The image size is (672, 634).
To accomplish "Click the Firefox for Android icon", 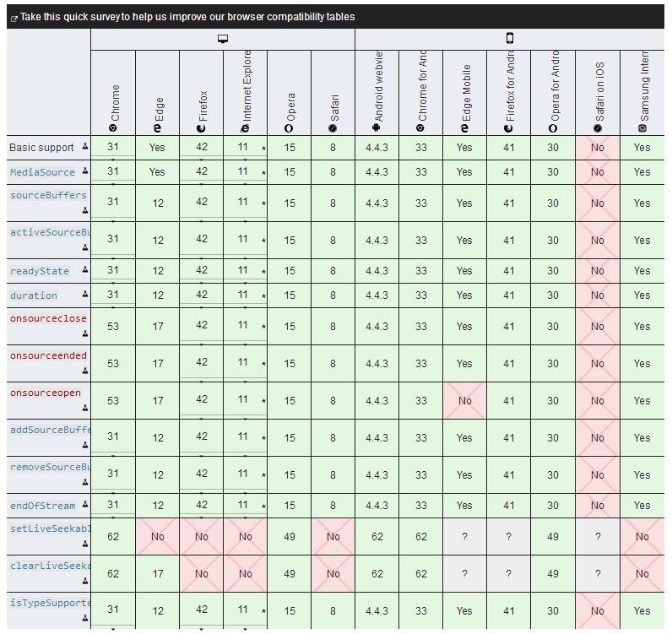I will point(508,127).
